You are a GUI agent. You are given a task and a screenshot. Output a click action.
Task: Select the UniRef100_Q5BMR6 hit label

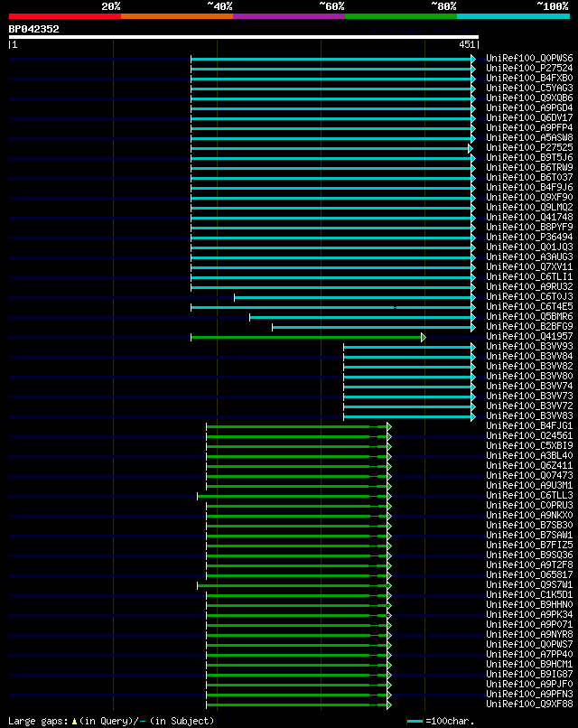click(529, 317)
